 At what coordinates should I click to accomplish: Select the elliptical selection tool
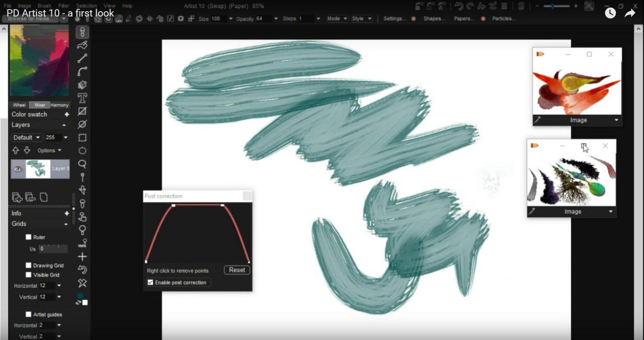coord(82,150)
